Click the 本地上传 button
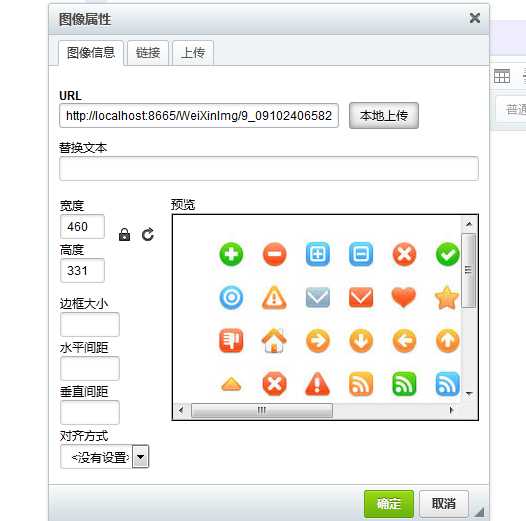 point(384,115)
